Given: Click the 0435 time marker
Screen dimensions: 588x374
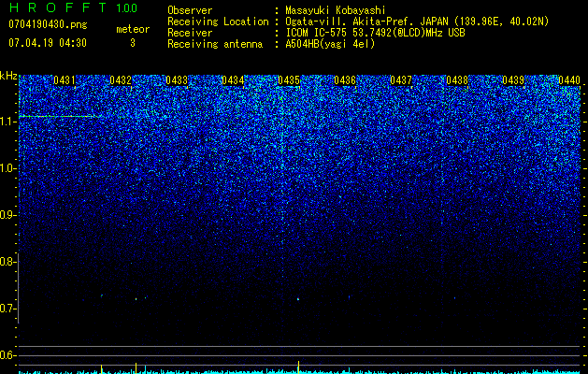Looking at the screenshot, I should click(x=289, y=80).
